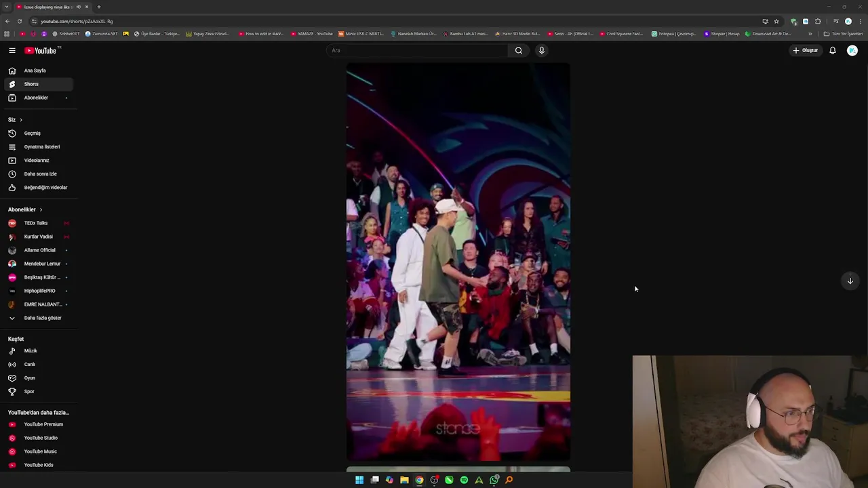
Task: Open SohbetGPT bookmark
Action: (x=66, y=34)
